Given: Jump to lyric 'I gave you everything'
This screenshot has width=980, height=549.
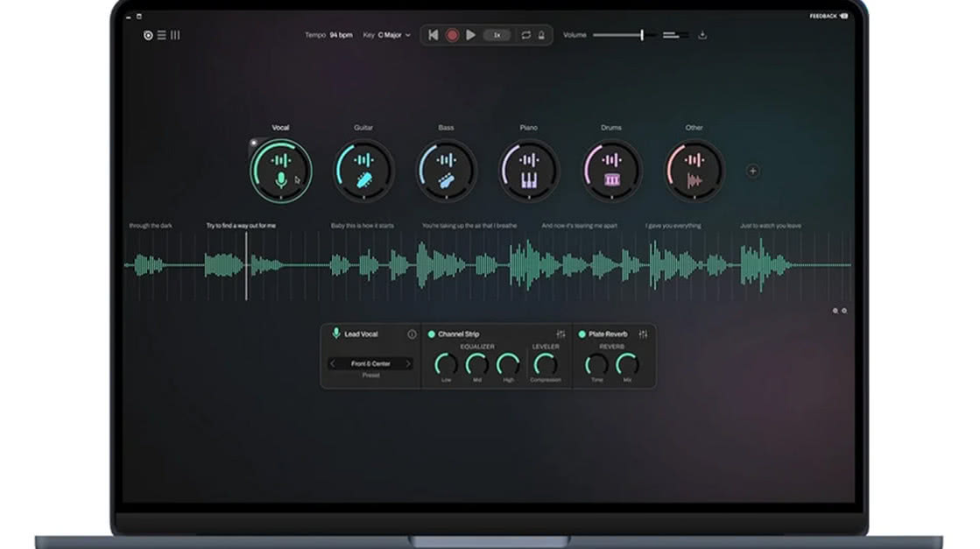Looking at the screenshot, I should (673, 226).
